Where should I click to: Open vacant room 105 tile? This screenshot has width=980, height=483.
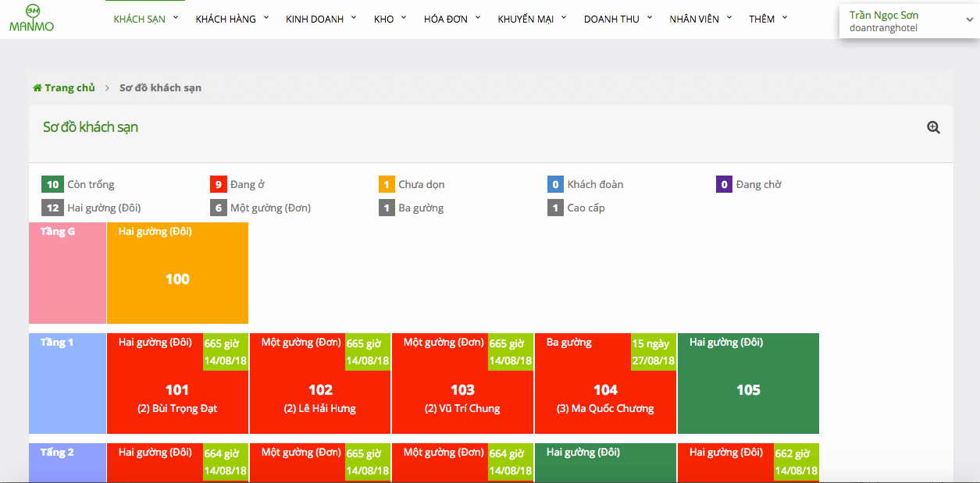748,390
